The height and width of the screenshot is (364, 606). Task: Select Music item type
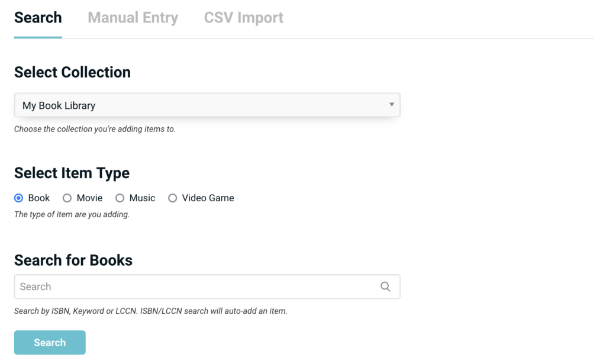point(120,198)
